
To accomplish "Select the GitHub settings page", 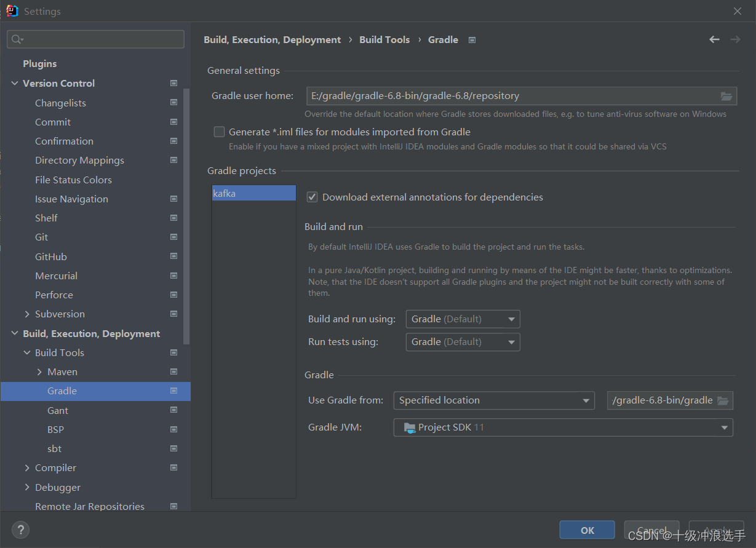I will (51, 256).
